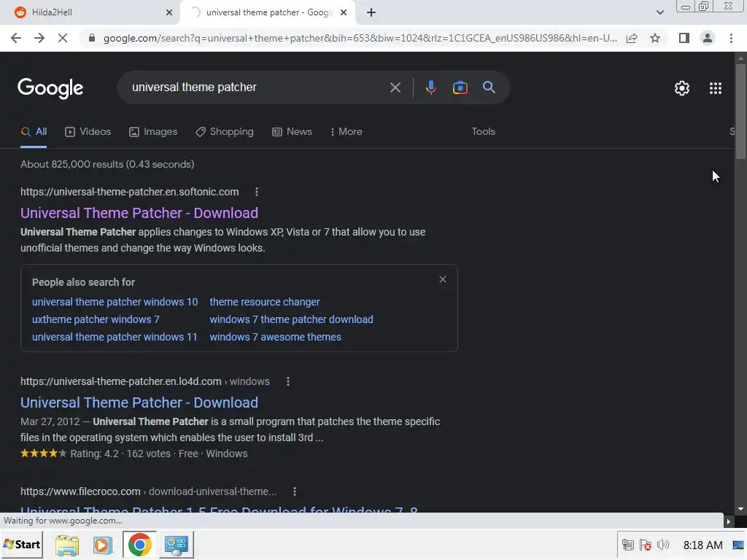Search theme resource changer
The image size is (747, 560).
[x=264, y=302]
